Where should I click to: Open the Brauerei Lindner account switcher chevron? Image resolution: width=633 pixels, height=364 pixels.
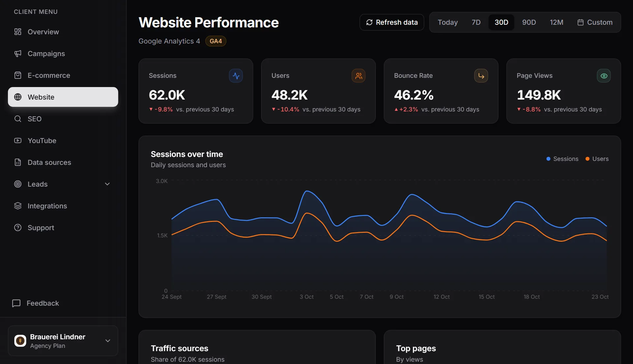108,341
